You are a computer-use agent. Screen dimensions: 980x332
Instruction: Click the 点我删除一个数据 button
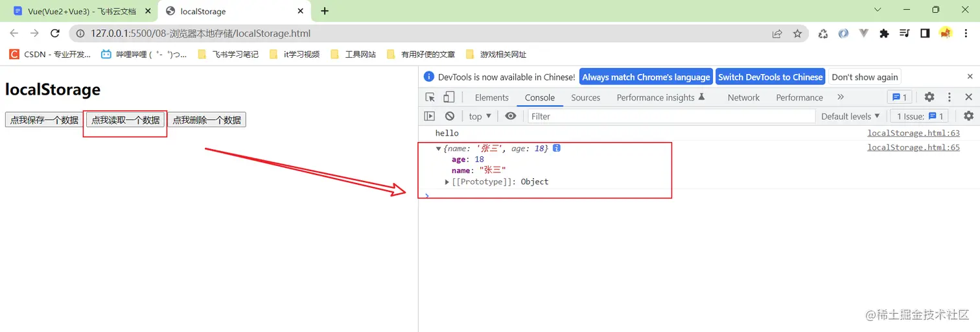click(207, 120)
